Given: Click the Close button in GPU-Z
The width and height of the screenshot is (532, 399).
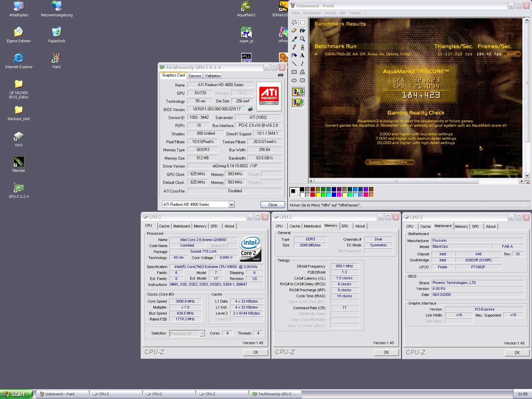Looking at the screenshot, I should tap(273, 205).
